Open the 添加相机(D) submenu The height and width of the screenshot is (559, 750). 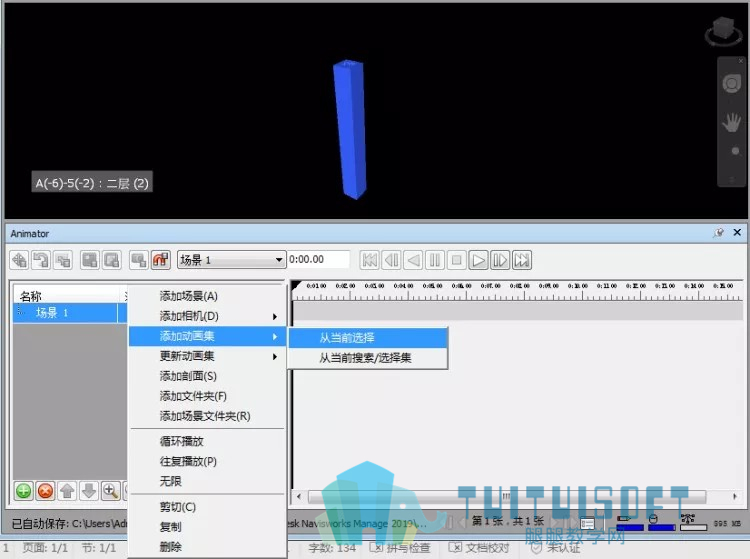click(208, 316)
